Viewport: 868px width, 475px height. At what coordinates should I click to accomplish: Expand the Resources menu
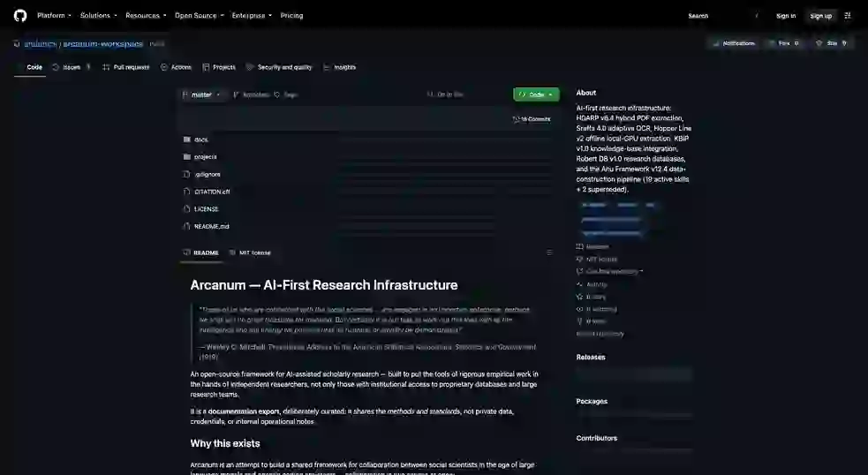pos(146,16)
